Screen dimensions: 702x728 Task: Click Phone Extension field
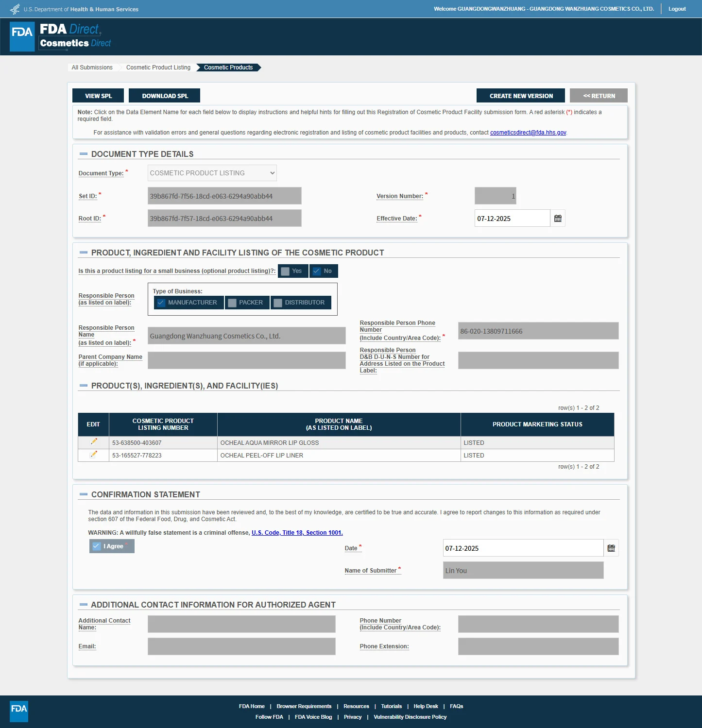click(x=538, y=646)
